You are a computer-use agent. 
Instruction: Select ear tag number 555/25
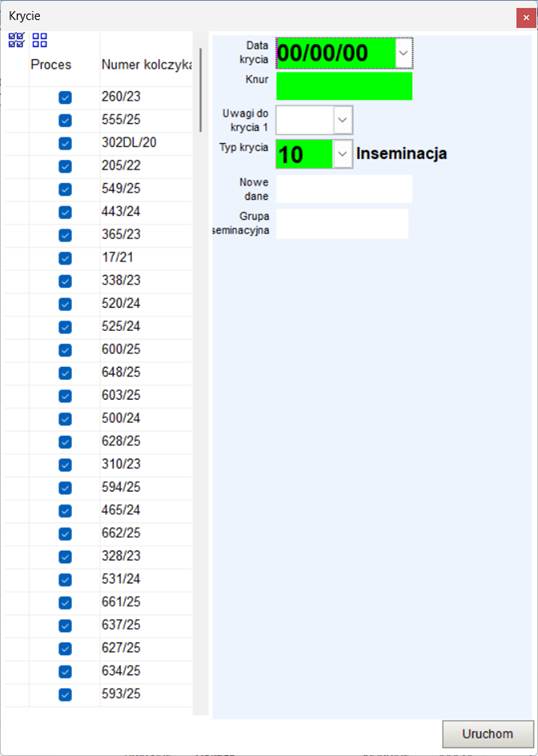click(121, 120)
